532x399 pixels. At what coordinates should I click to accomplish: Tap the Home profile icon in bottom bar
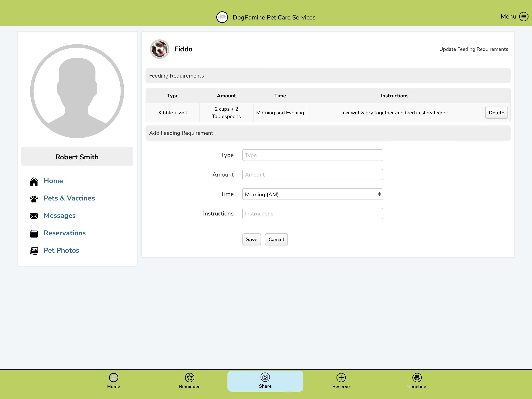[114, 377]
